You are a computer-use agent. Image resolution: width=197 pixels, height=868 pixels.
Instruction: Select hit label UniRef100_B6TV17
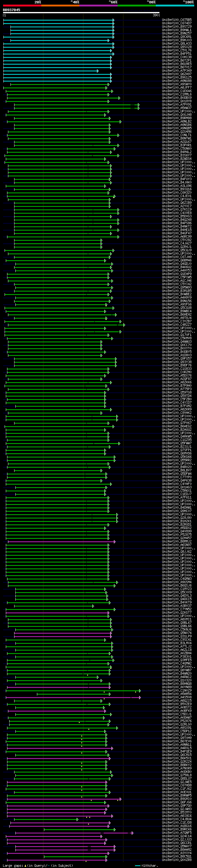177,67
